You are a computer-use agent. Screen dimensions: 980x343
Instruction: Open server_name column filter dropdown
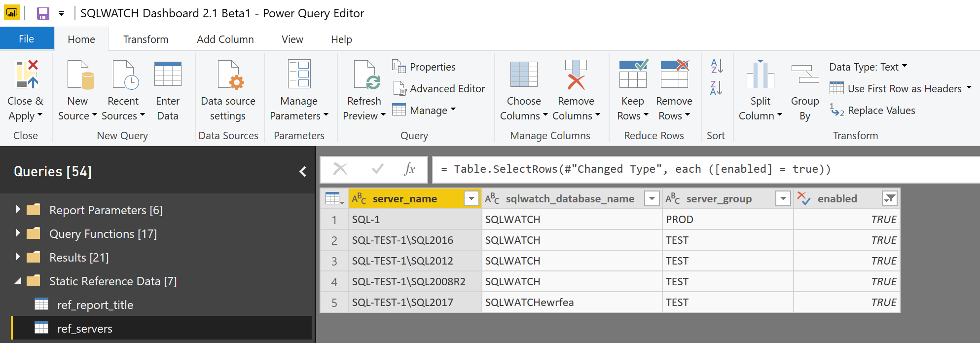coord(472,198)
